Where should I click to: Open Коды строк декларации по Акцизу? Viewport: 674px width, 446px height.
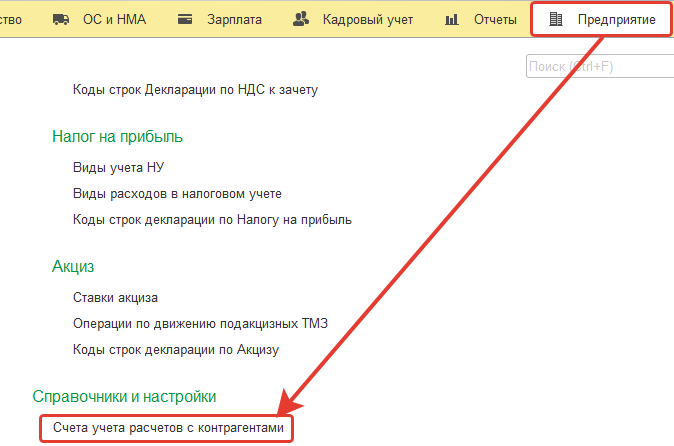click(176, 349)
